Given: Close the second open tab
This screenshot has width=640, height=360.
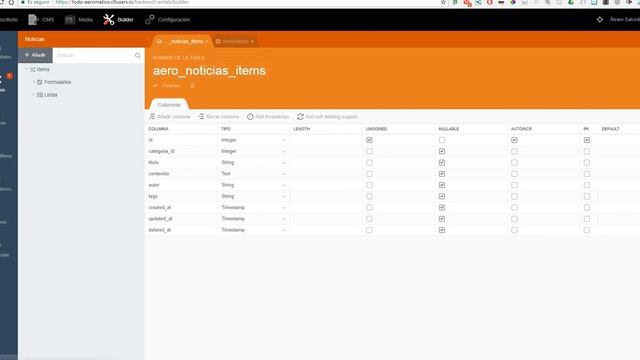Looking at the screenshot, I should [252, 42].
